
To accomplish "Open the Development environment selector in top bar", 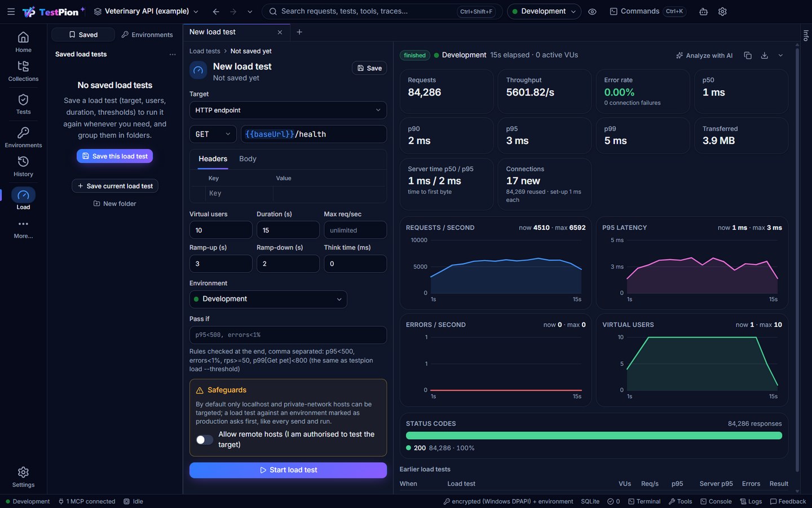I will tap(544, 11).
